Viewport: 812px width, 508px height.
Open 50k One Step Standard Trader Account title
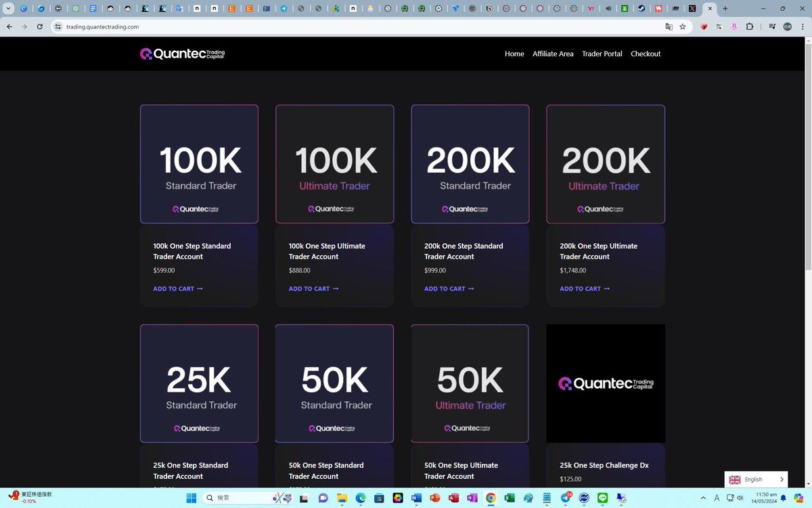[326, 471]
